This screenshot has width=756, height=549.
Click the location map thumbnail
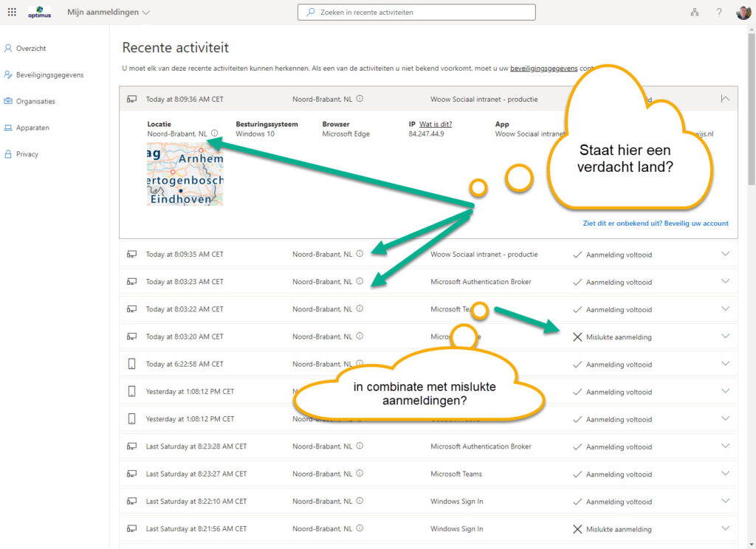pyautogui.click(x=185, y=174)
